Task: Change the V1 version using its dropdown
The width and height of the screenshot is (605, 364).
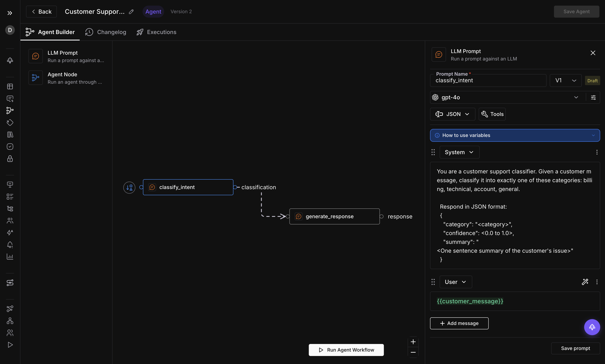Action: pos(574,80)
